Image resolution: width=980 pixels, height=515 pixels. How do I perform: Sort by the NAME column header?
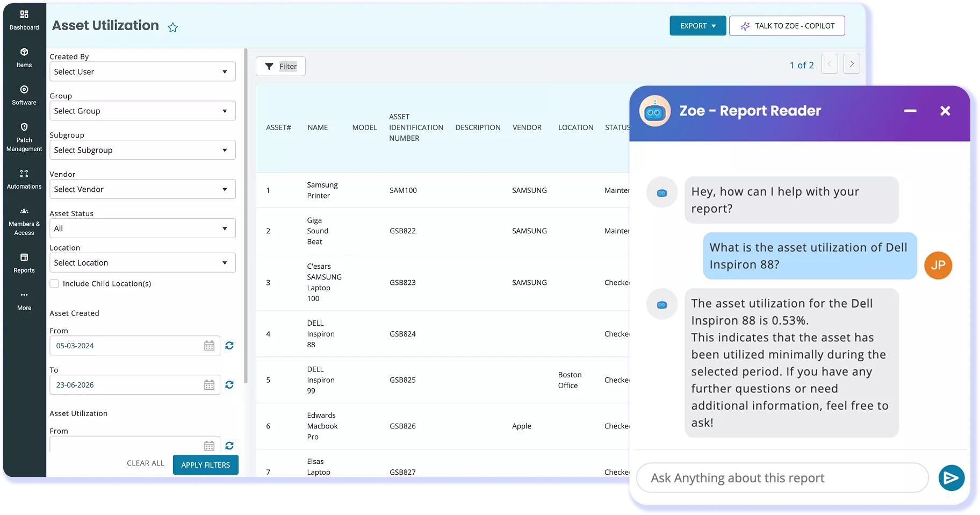click(x=318, y=127)
